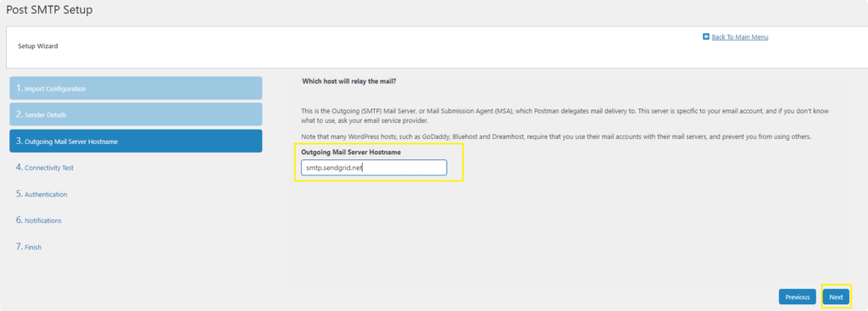This screenshot has width=868, height=311.
Task: Click the Previous button
Action: tap(797, 297)
